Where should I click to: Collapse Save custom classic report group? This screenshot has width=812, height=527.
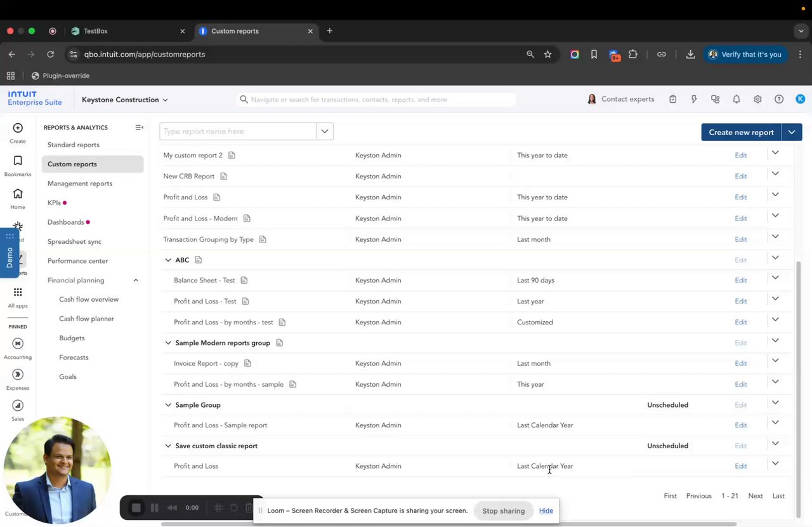tap(168, 446)
